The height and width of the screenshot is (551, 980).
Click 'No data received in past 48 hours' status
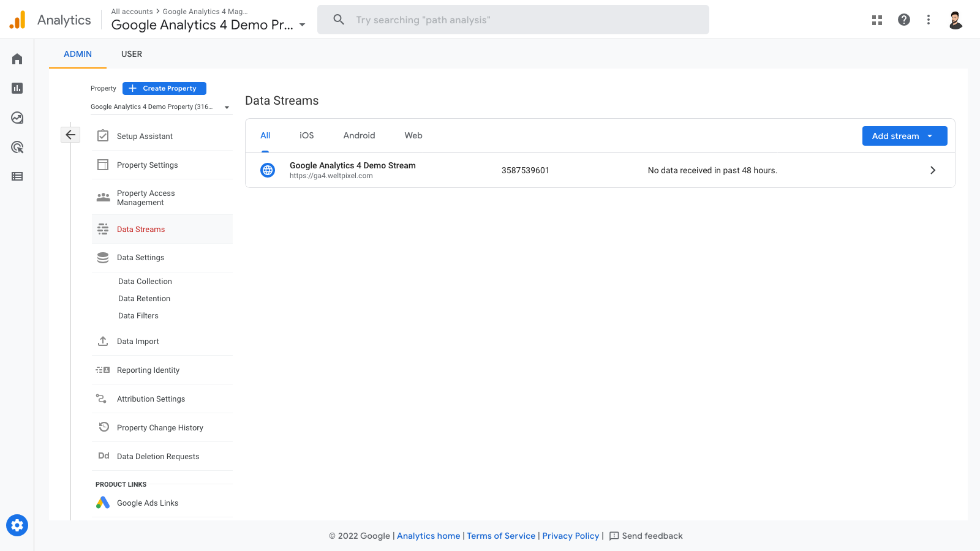point(712,170)
